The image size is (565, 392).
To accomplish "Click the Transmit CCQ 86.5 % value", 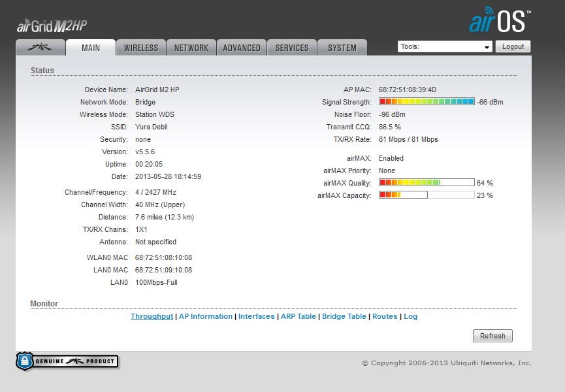I will (x=389, y=127).
